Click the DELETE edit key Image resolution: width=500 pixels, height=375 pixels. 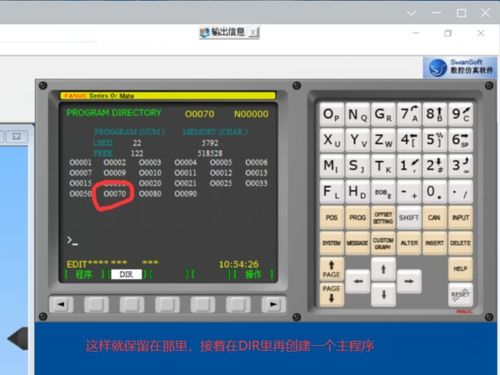click(460, 243)
